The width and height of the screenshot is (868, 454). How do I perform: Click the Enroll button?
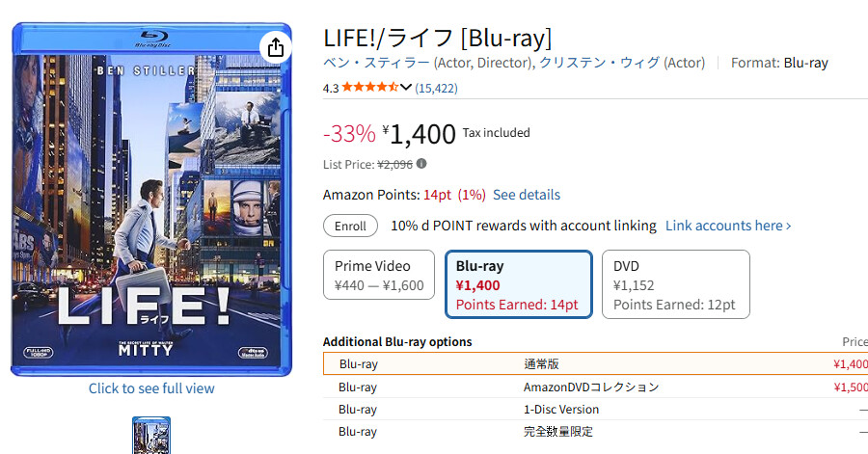[x=350, y=226]
